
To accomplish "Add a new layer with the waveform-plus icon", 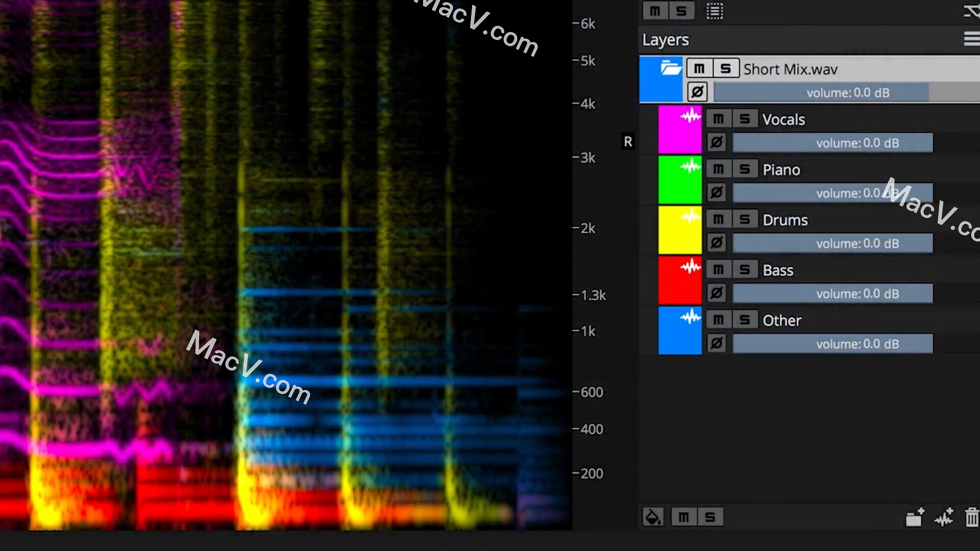I will tap(944, 517).
